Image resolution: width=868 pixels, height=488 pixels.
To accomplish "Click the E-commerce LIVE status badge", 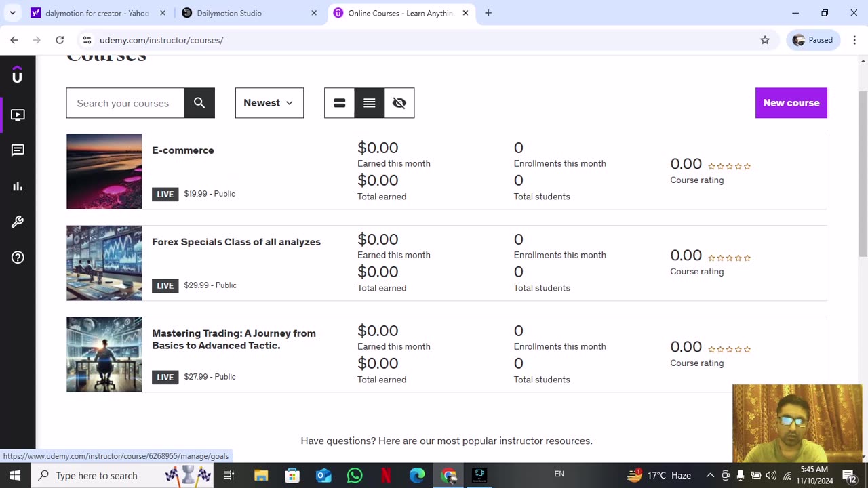I will tap(165, 194).
